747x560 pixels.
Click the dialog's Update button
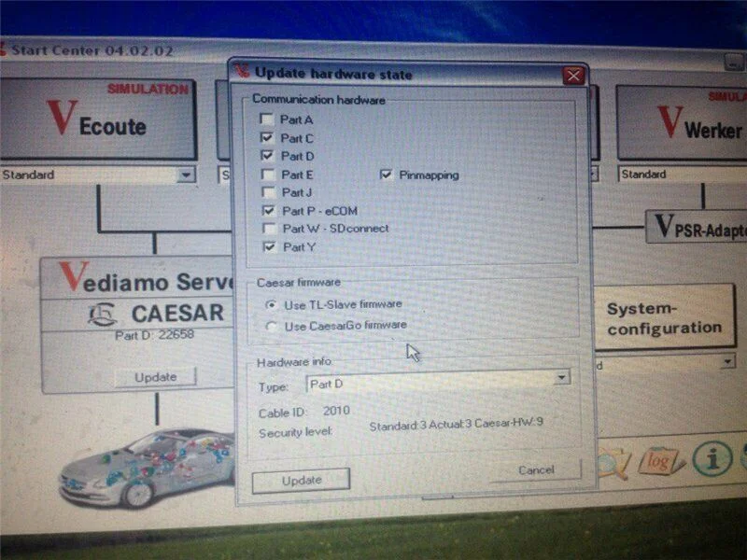pos(301,480)
